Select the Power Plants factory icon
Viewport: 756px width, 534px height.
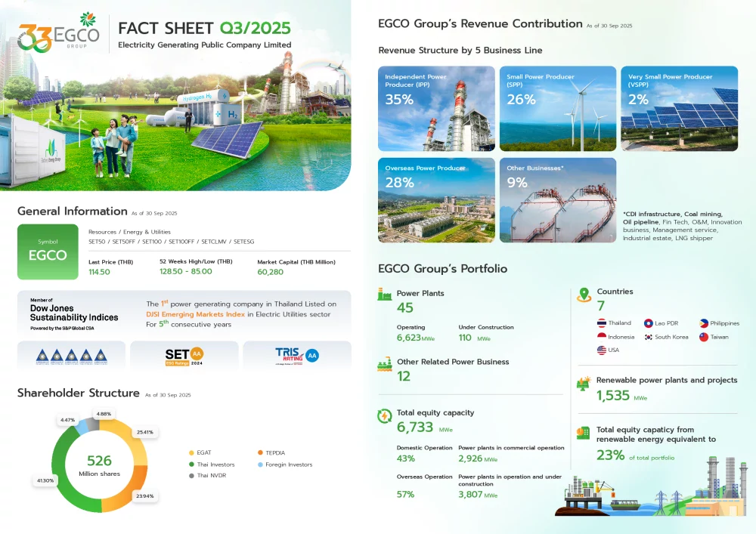385,294
